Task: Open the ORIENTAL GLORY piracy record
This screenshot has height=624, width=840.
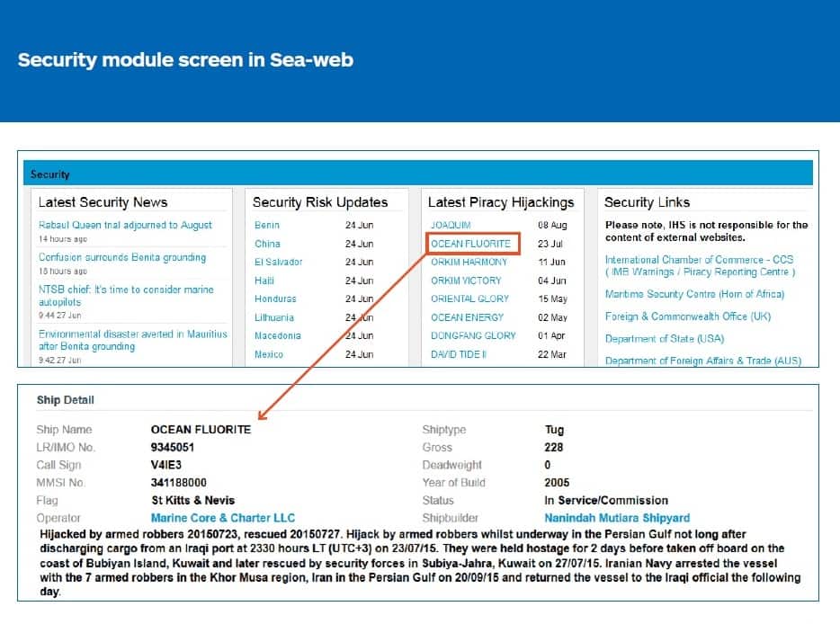Action: 469,299
